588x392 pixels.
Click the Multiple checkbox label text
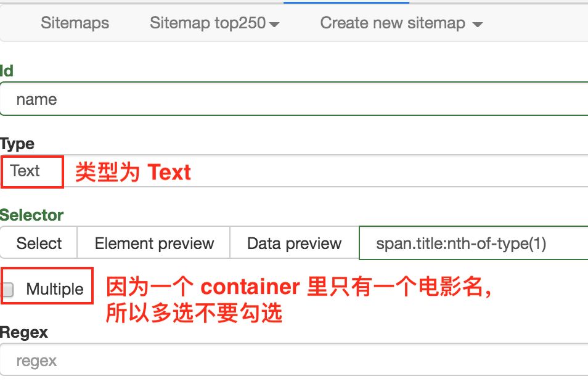pyautogui.click(x=55, y=289)
